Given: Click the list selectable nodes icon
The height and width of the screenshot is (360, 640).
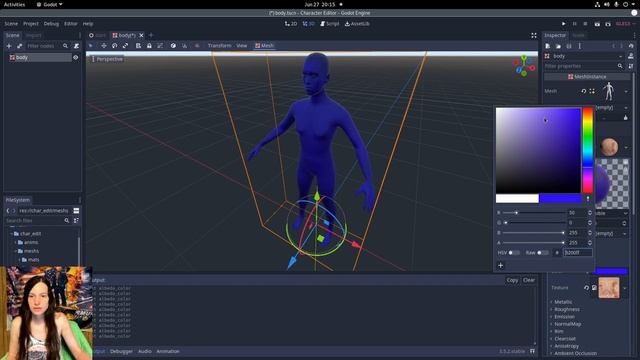Looking at the screenshot, I should click(138, 46).
